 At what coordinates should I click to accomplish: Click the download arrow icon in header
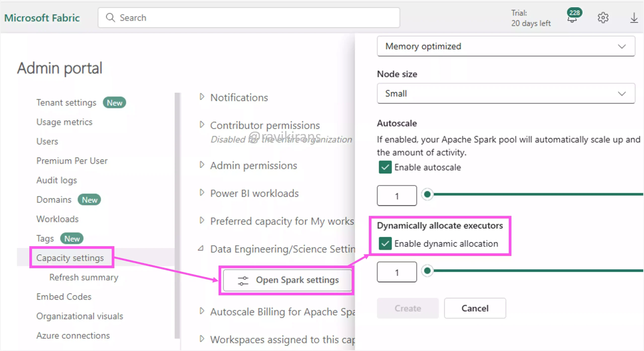coord(634,18)
